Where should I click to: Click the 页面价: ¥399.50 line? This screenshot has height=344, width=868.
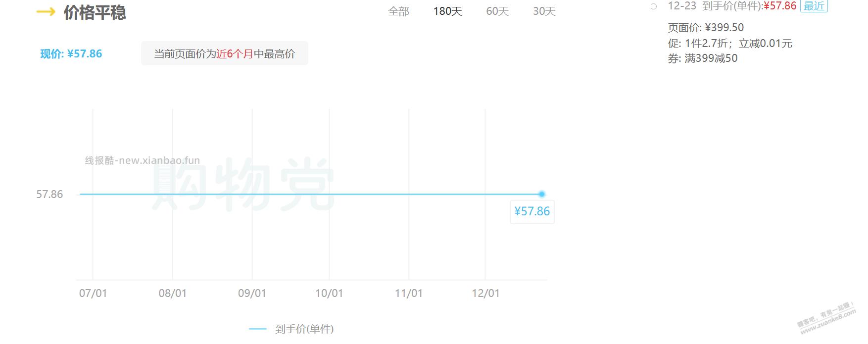(x=706, y=28)
